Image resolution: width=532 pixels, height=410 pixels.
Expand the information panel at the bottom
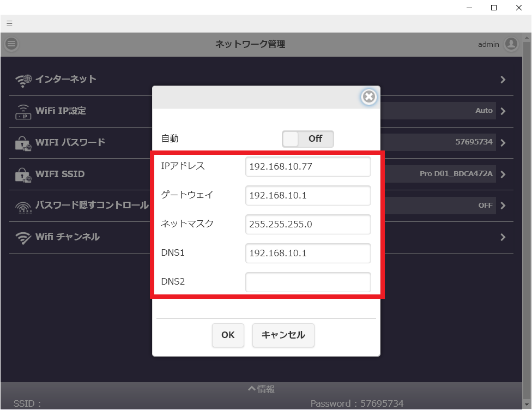click(261, 389)
